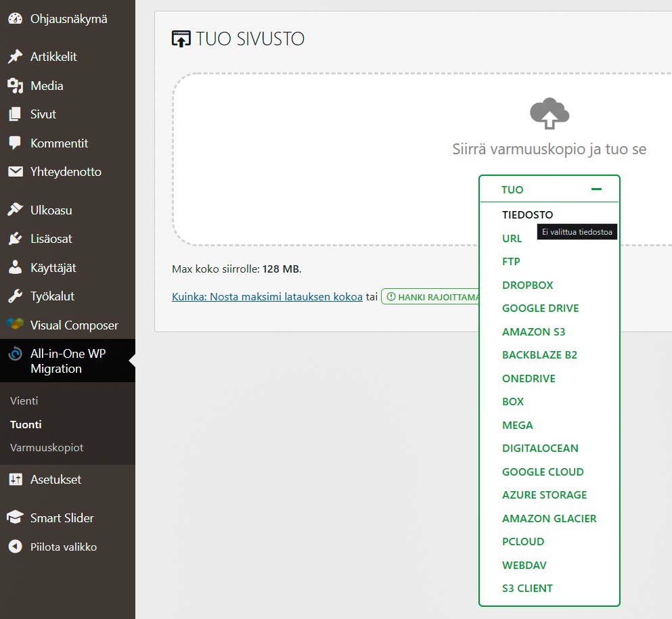Select DIGITALOCEAN import option

pos(540,449)
